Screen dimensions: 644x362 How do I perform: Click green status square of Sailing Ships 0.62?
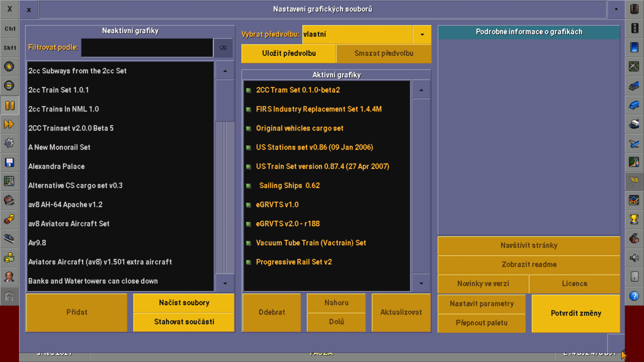pos(249,186)
